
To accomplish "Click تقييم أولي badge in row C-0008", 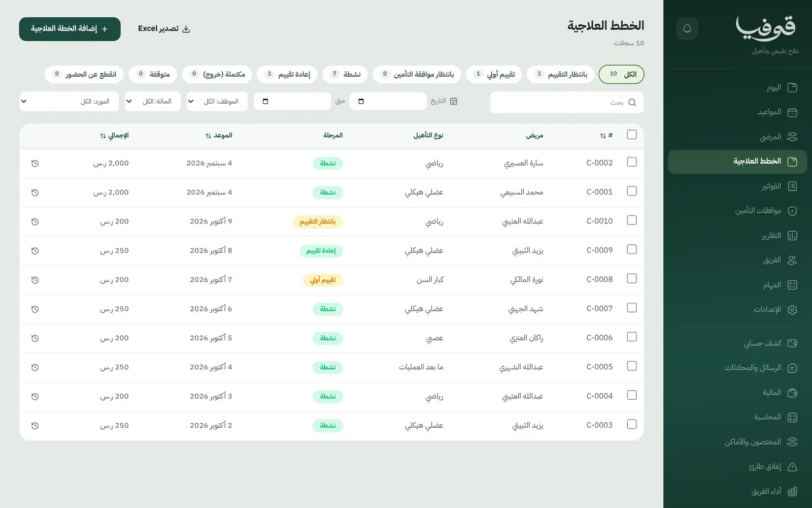I will 323,280.
